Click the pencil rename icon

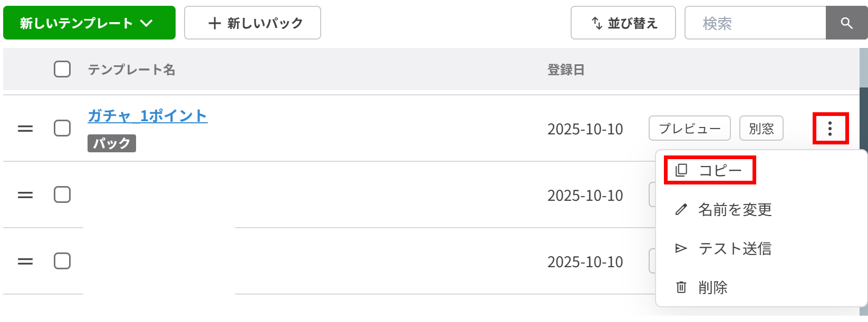coord(681,210)
